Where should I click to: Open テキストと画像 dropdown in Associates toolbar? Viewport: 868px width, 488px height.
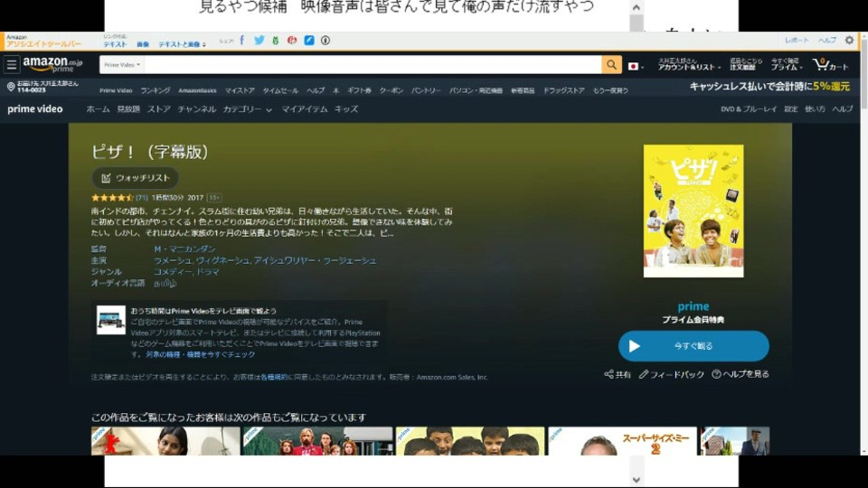(182, 44)
